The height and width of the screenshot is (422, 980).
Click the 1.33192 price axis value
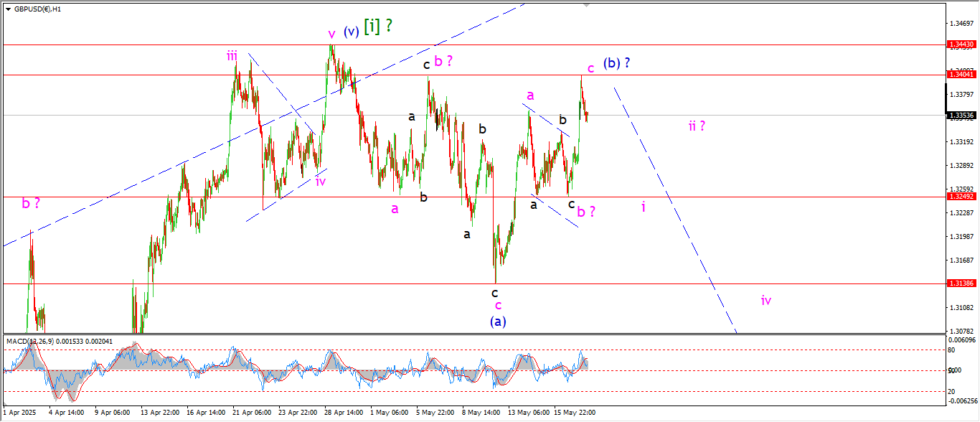(961, 142)
